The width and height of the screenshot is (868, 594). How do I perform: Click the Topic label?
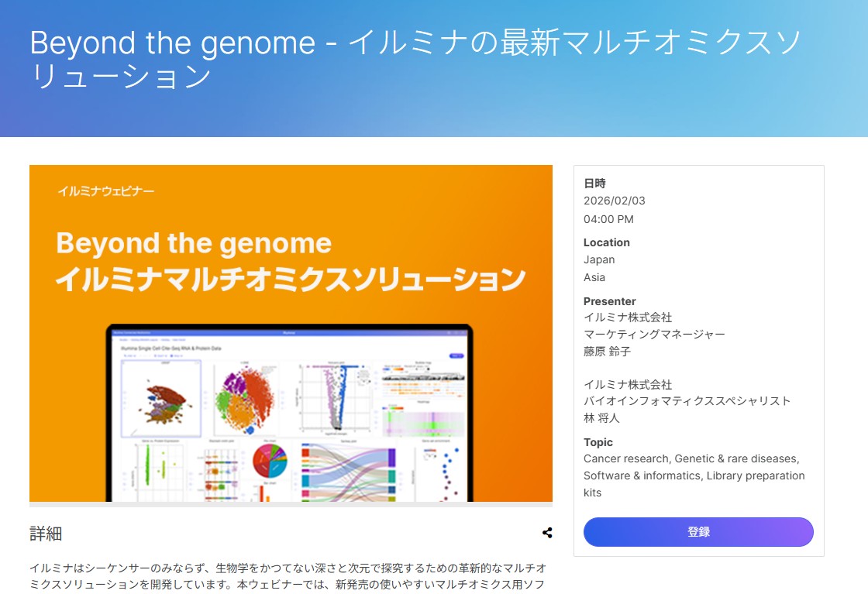point(598,442)
